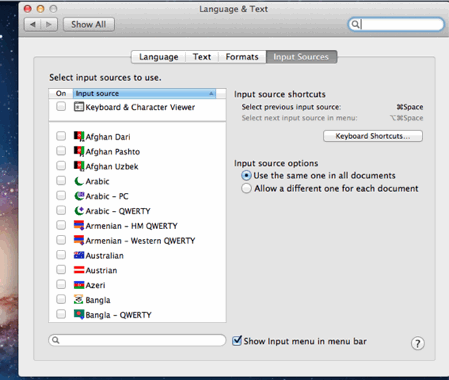Focus the System Preferences search field
Viewport: 449px width, 380px height.
pos(396,24)
